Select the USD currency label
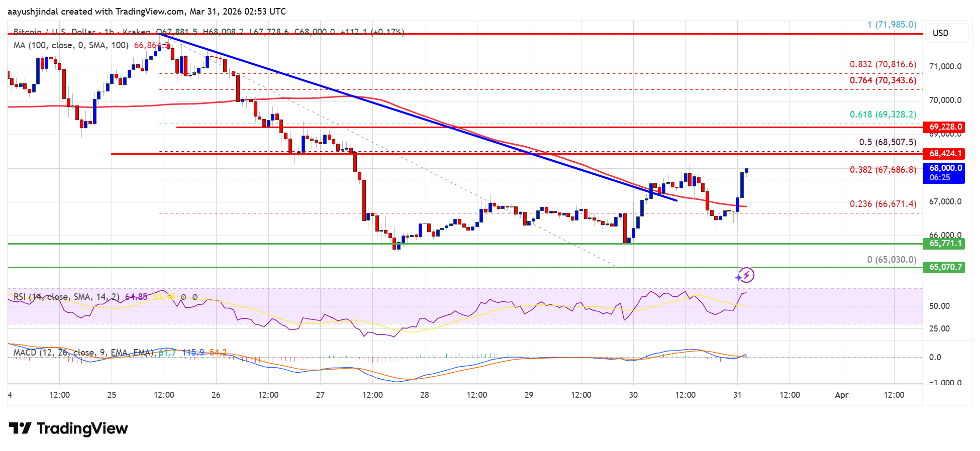This screenshot has height=451, width=980. click(940, 33)
